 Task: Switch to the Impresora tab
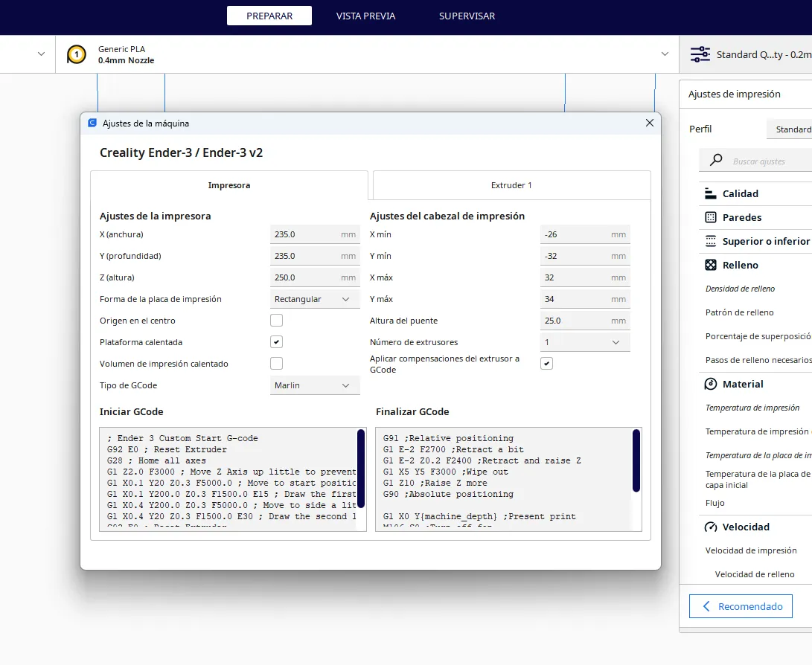[x=229, y=185]
